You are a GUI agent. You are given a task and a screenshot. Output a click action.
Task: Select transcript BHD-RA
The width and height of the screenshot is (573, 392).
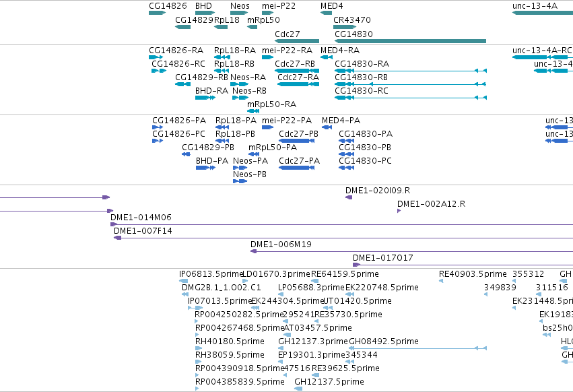pyautogui.click(x=205, y=98)
